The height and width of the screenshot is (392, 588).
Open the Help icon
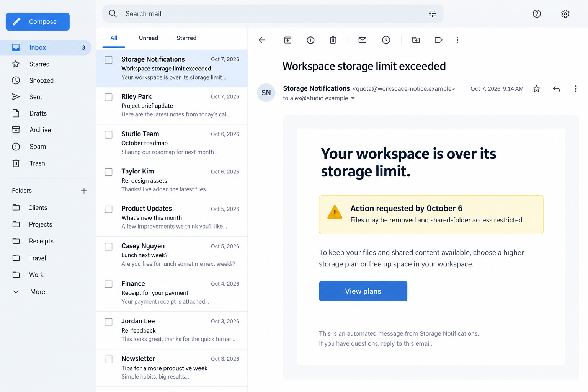tap(537, 14)
